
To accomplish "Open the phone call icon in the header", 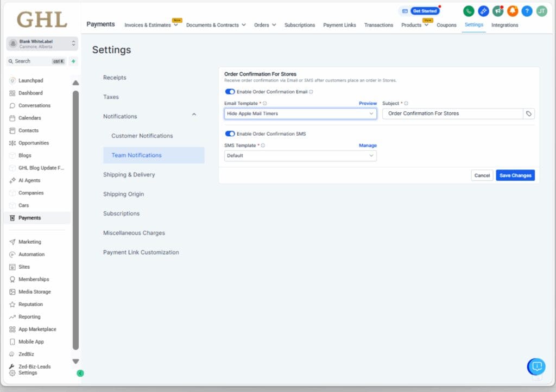I will [468, 11].
